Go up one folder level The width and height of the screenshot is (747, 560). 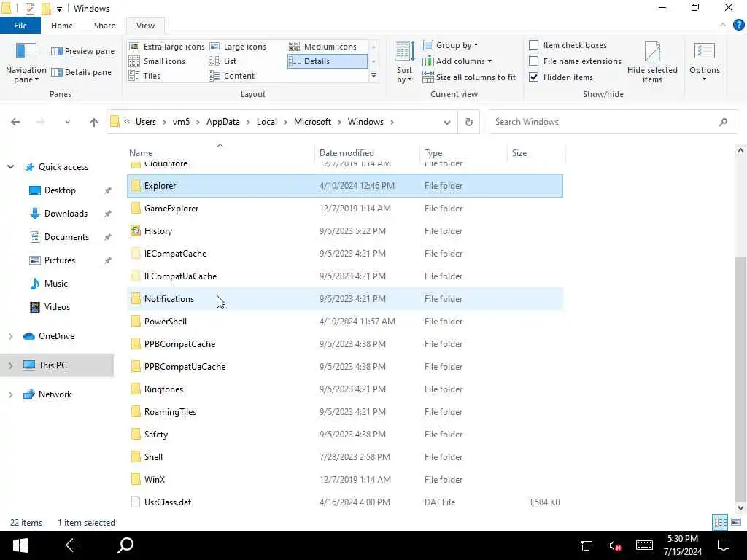94,122
